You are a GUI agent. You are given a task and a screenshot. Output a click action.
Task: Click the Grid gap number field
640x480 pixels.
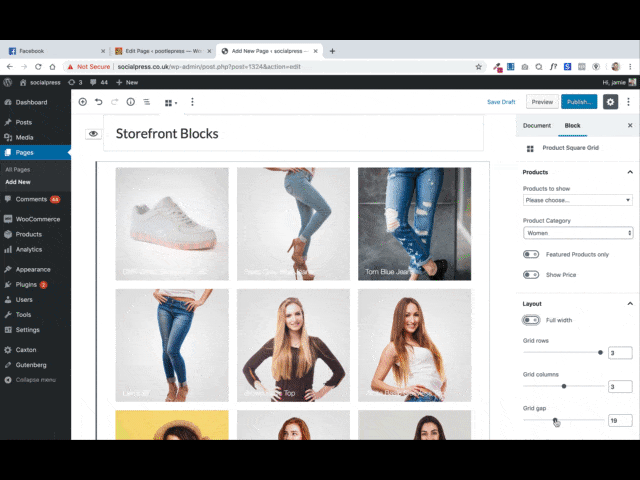(x=620, y=420)
